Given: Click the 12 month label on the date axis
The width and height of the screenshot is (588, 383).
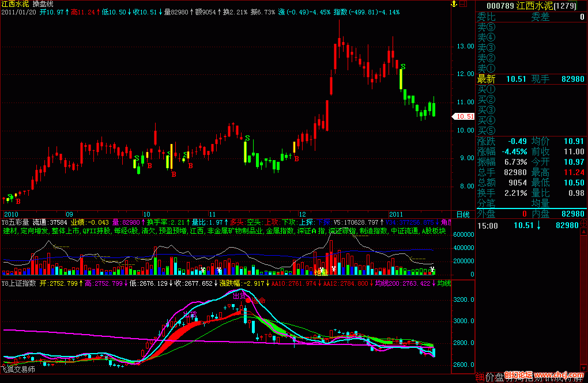Looking at the screenshot, I should [x=302, y=214].
